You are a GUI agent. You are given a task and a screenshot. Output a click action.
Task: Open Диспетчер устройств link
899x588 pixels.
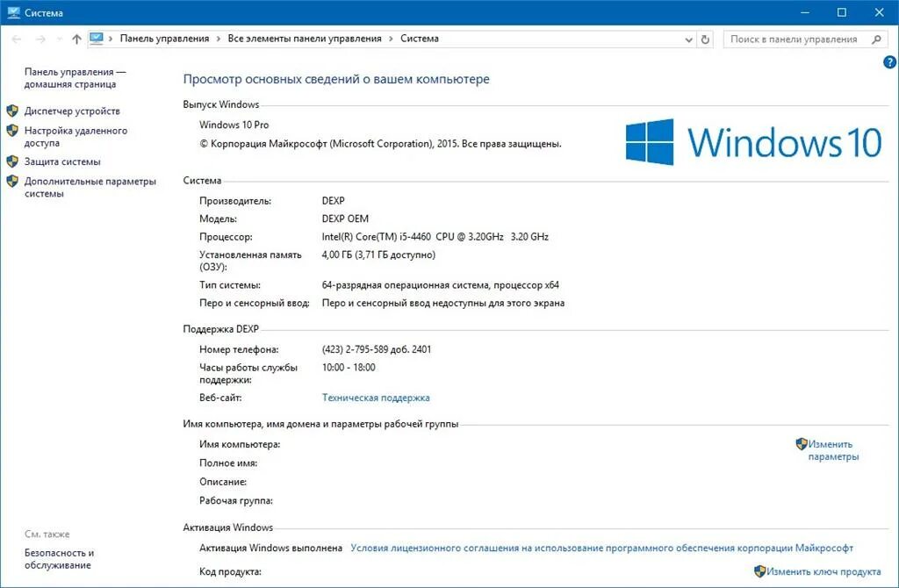[72, 111]
